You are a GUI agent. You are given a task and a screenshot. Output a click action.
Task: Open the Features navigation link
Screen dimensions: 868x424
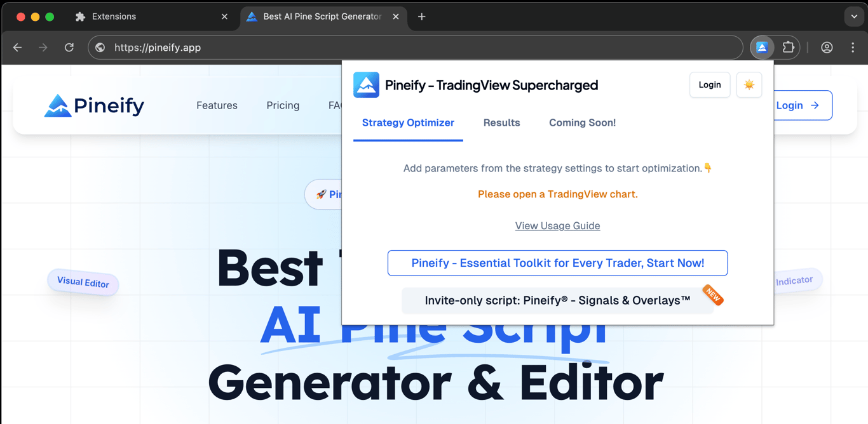tap(217, 105)
